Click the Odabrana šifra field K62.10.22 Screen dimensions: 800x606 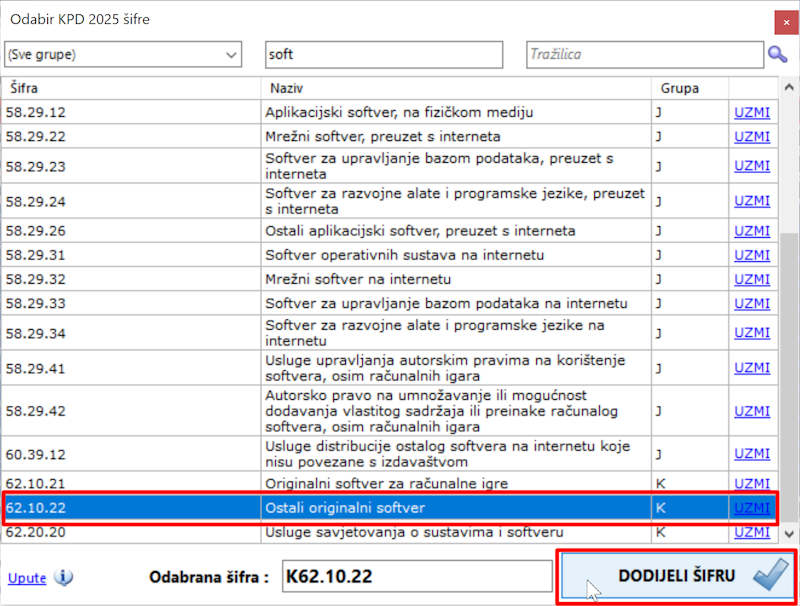point(416,576)
